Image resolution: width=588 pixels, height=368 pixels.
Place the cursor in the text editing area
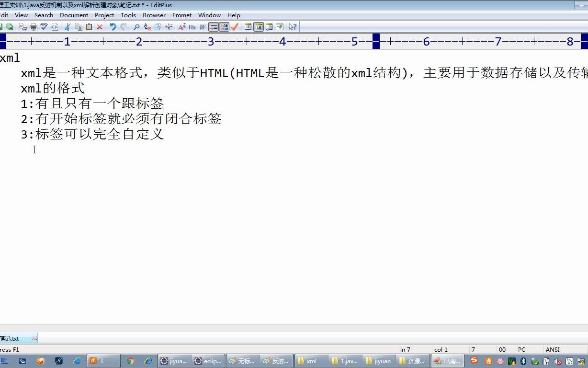tap(192, 192)
